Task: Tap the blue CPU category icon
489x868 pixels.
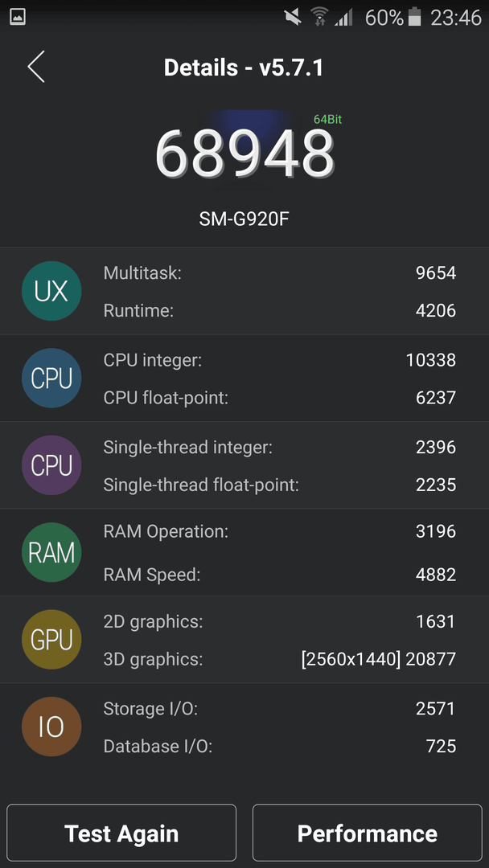Action: tap(51, 378)
